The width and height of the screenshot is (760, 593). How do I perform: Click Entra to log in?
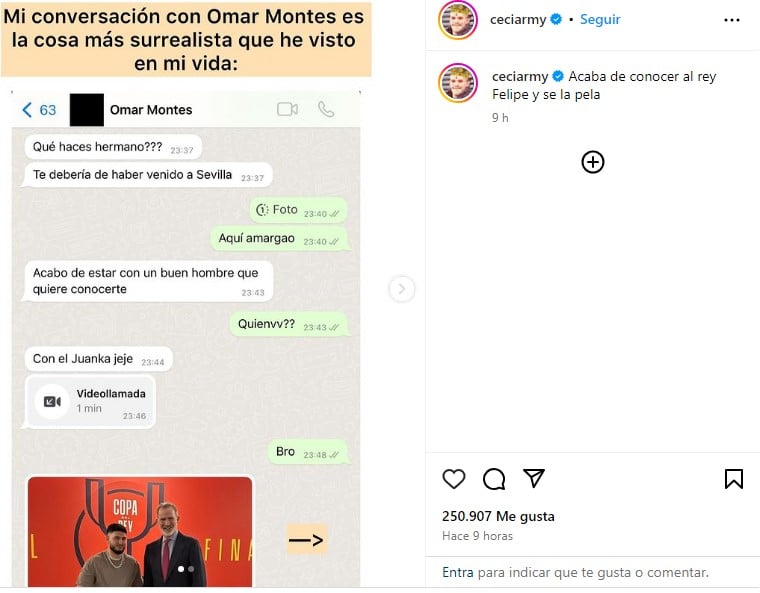pos(458,572)
